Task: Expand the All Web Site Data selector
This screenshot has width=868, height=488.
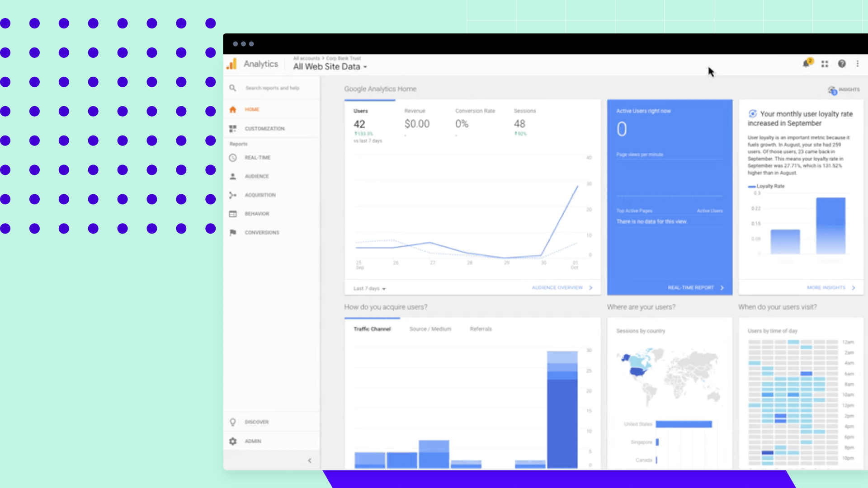Action: coord(330,66)
